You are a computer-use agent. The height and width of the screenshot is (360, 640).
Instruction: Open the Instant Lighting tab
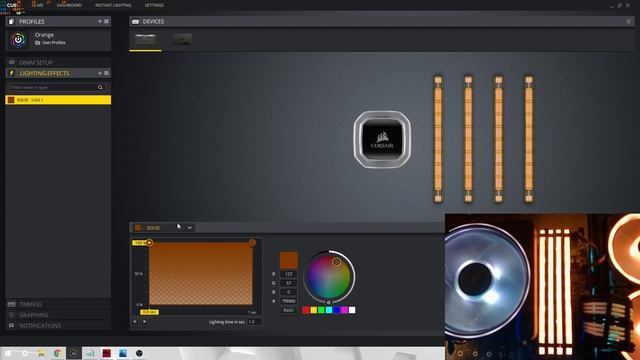click(x=113, y=5)
